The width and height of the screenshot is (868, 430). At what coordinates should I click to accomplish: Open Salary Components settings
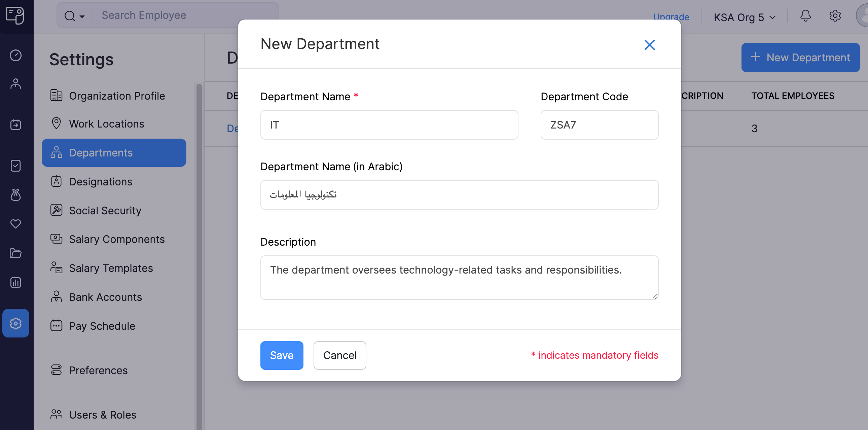pyautogui.click(x=114, y=239)
